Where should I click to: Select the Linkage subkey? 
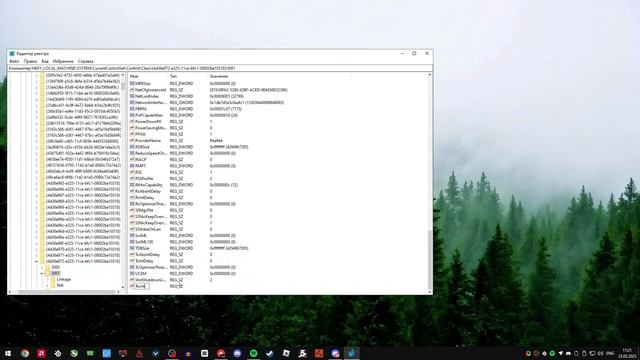point(64,279)
